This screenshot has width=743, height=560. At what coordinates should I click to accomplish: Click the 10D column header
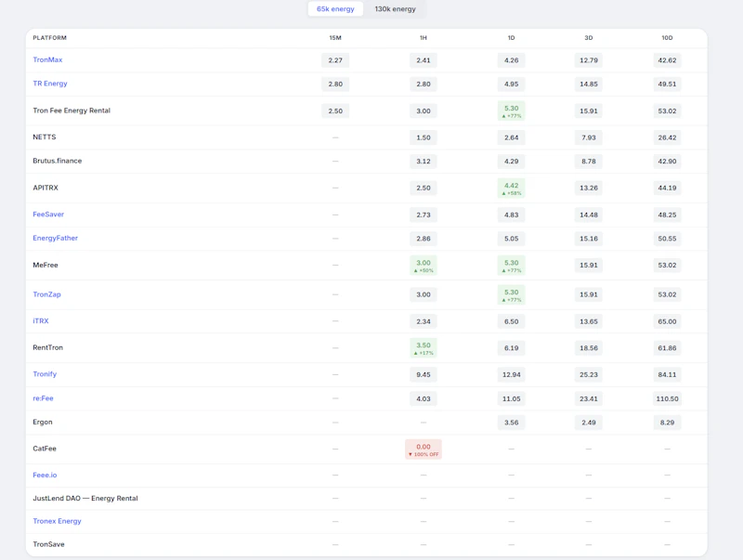667,38
